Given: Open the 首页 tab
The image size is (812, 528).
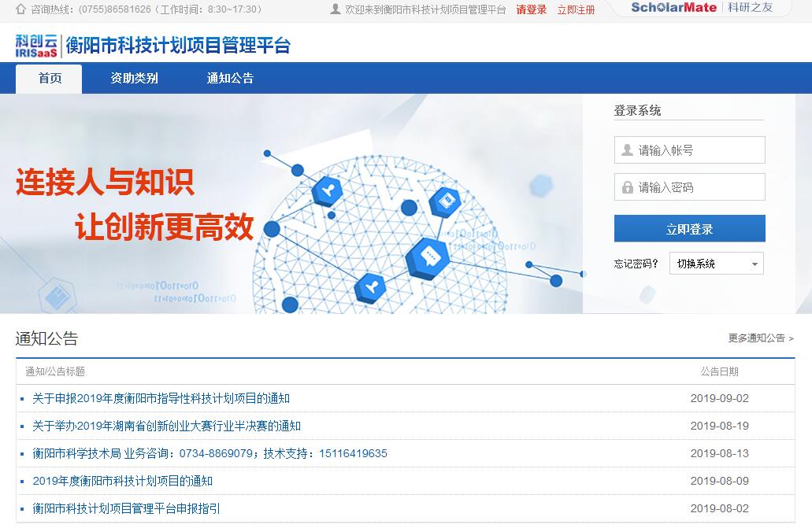Looking at the screenshot, I should pyautogui.click(x=49, y=79).
